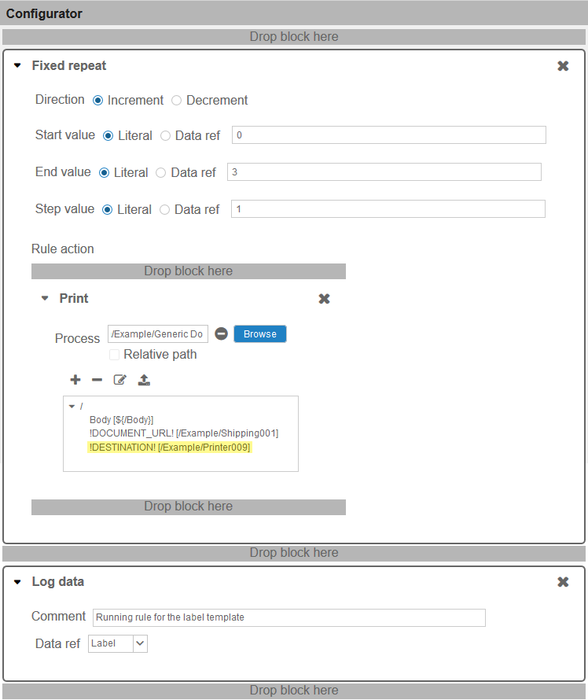Viewport: 588px width, 700px height.
Task: Click the minus icon to remove parameter
Action: pyautogui.click(x=97, y=380)
